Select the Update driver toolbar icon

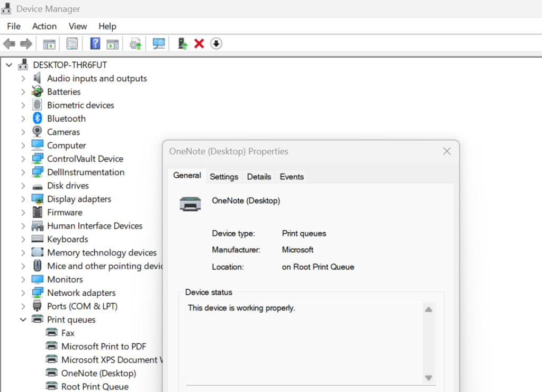[135, 43]
